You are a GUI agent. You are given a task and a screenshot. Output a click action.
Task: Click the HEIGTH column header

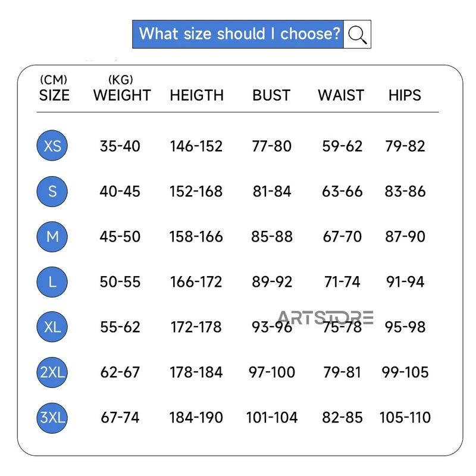196,95
